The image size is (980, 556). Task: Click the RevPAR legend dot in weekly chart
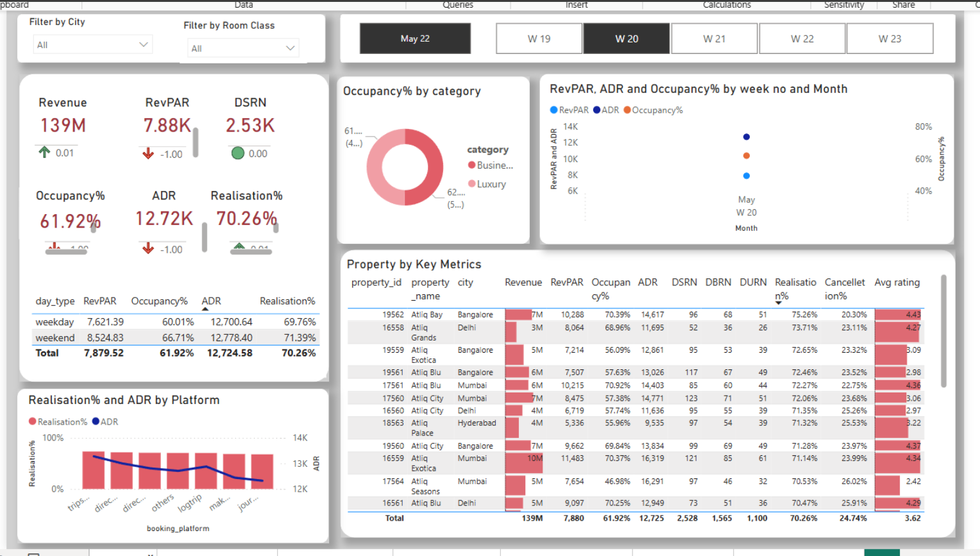pyautogui.click(x=553, y=110)
